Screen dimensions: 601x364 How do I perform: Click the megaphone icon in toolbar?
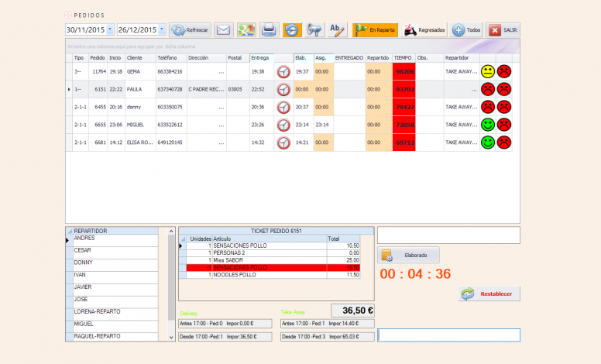(314, 30)
